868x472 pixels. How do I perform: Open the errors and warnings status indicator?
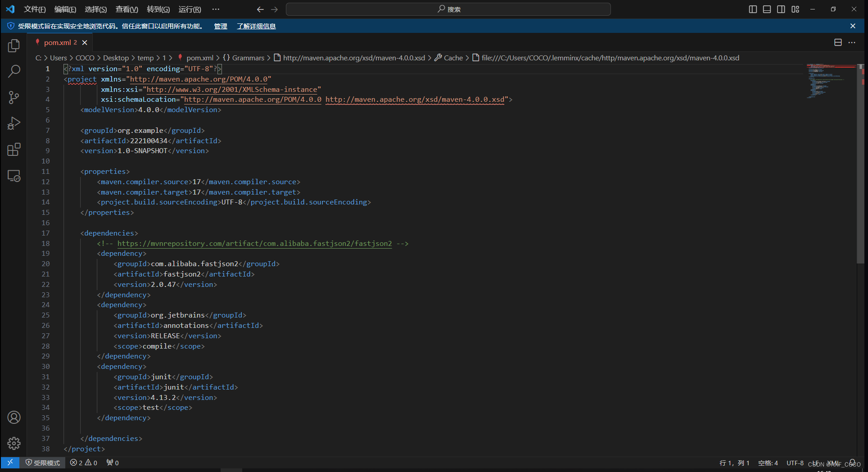(x=84, y=463)
